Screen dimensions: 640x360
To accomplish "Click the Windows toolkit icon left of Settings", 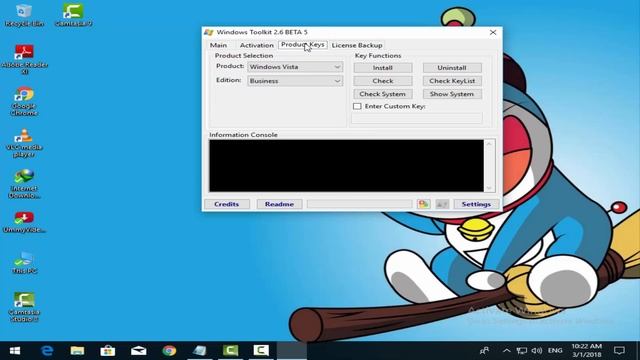I will (442, 204).
